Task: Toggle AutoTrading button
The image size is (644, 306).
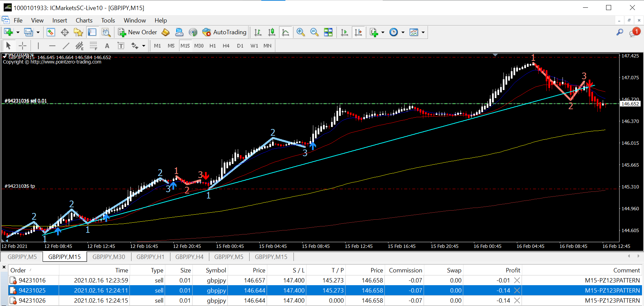Action: tap(224, 32)
